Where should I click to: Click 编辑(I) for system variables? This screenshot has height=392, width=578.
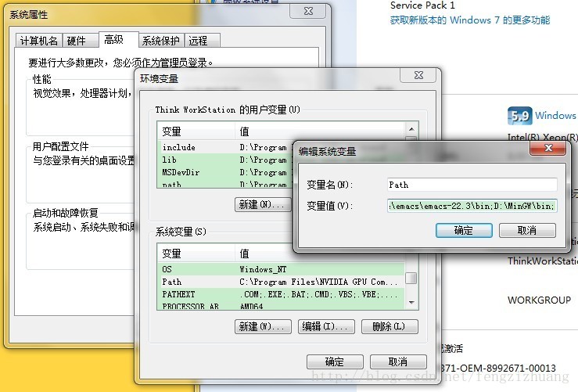pyautogui.click(x=326, y=326)
